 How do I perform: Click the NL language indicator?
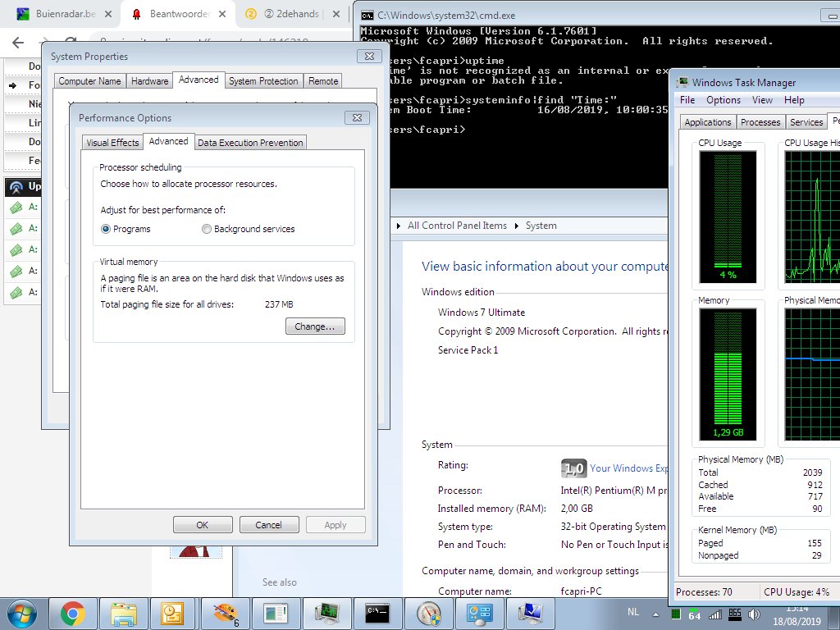tap(633, 612)
